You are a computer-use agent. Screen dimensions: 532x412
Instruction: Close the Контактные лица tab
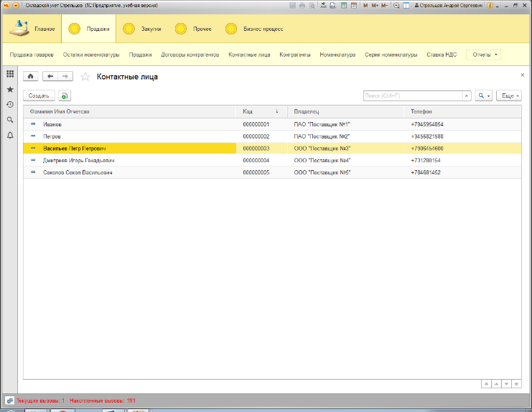tap(523, 75)
